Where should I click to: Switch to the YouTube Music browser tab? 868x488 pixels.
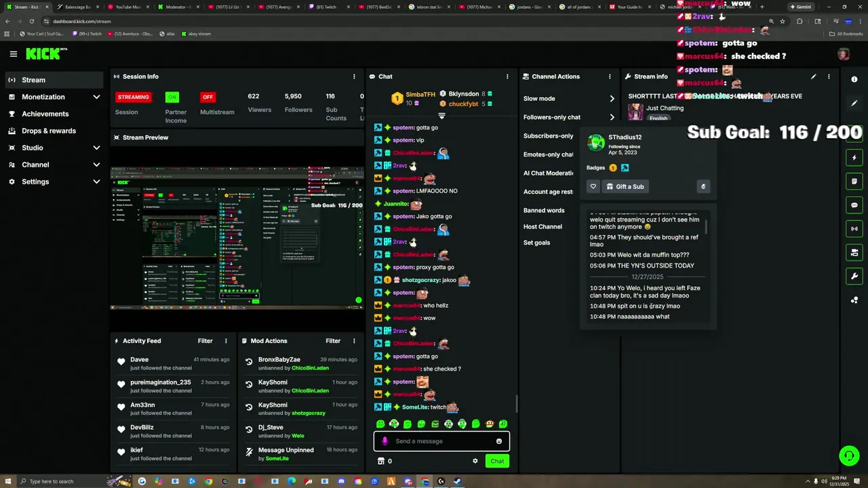click(x=129, y=7)
